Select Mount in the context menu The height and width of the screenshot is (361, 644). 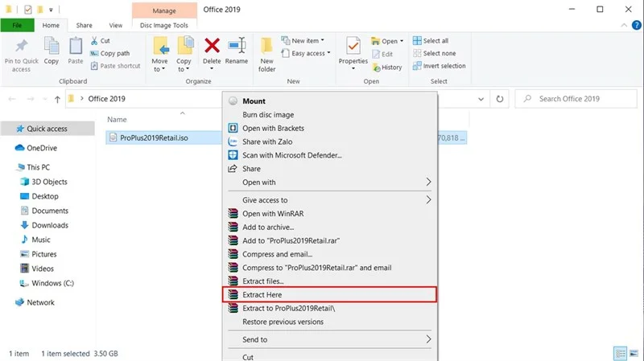tap(331, 101)
